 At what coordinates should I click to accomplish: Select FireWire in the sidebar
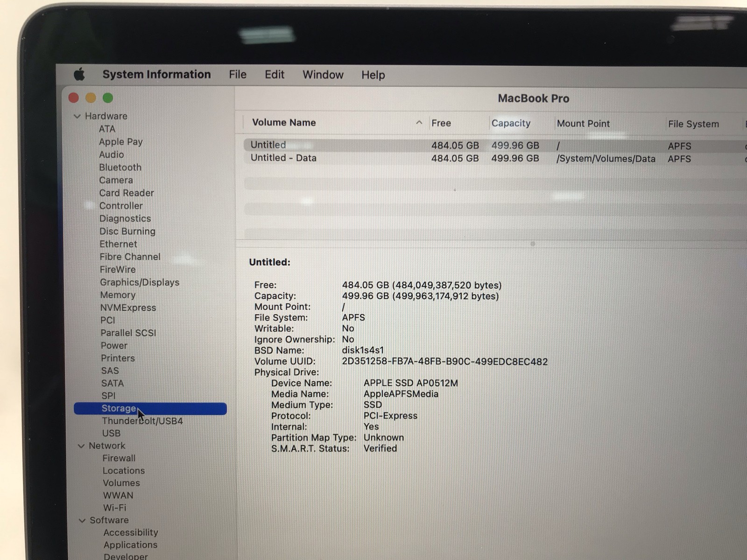pos(118,269)
